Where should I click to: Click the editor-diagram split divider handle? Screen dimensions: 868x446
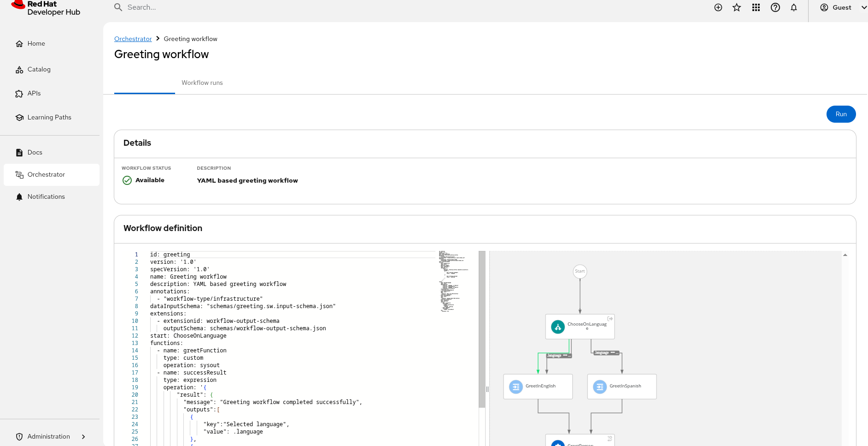(487, 389)
